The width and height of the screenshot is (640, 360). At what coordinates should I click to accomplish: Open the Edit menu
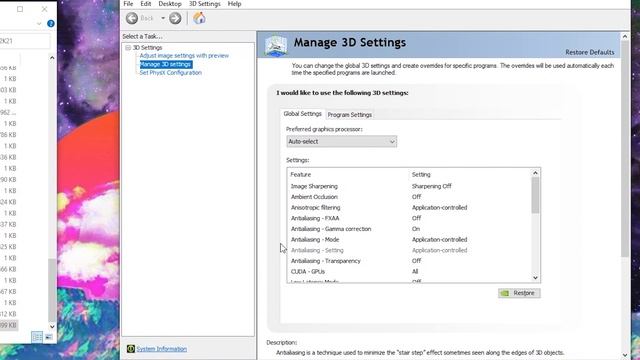(145, 4)
